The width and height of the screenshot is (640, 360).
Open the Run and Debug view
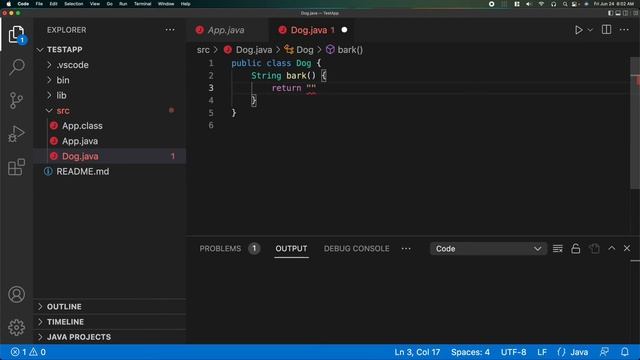point(16,134)
